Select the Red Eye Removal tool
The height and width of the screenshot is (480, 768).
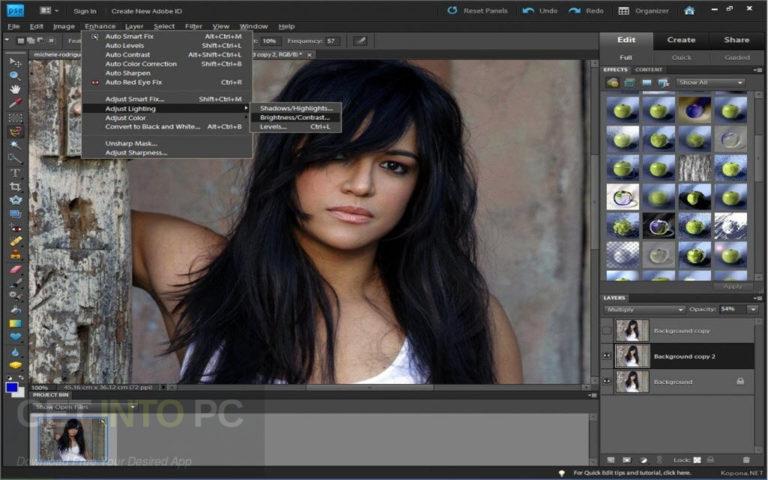click(x=16, y=228)
